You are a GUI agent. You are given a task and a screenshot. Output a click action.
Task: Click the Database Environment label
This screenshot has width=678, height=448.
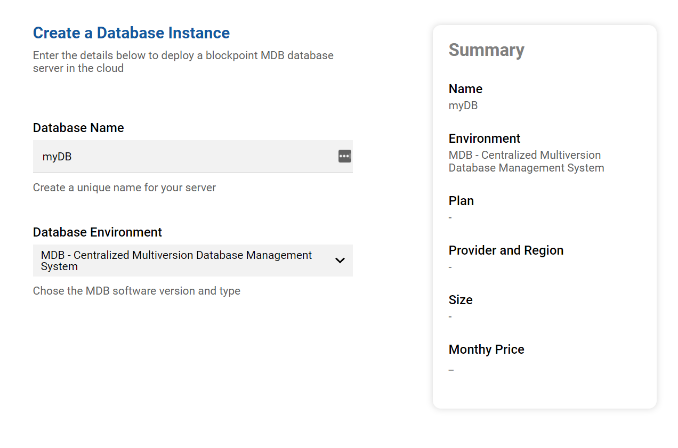(x=97, y=232)
